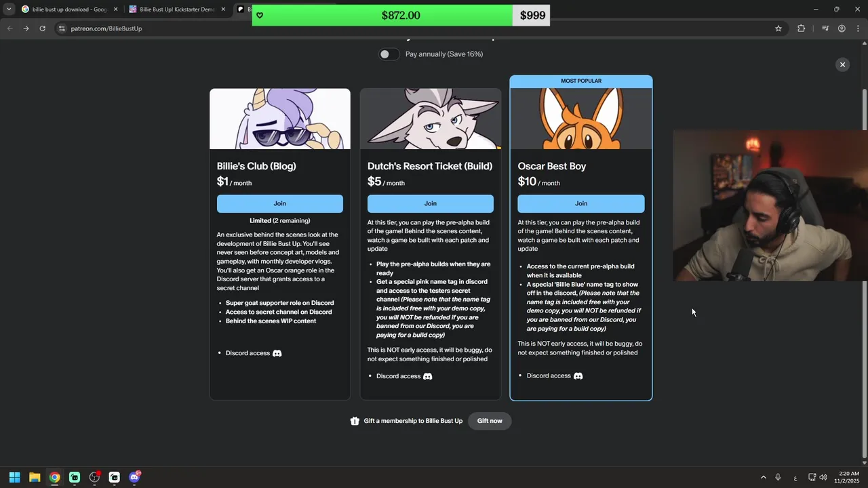Click the $999 goal label
Image resolution: width=868 pixels, height=488 pixels.
point(532,16)
